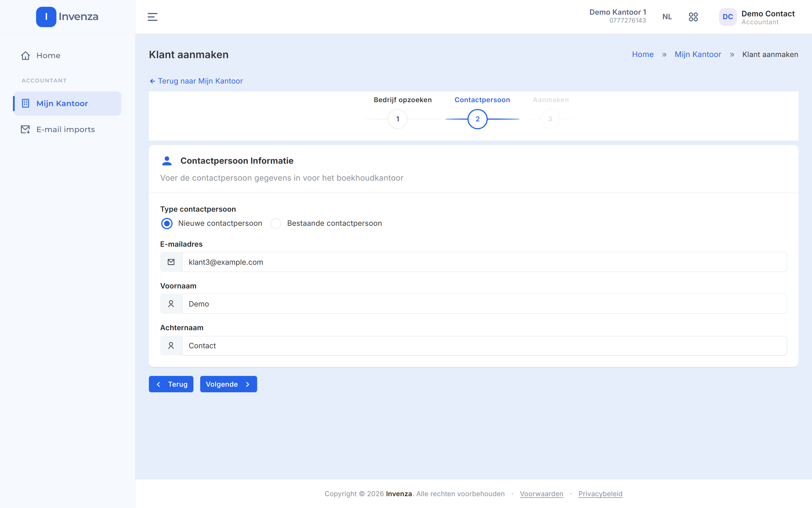This screenshot has width=812, height=508.
Task: Open the Voorwaarden footer link
Action: pyautogui.click(x=541, y=494)
